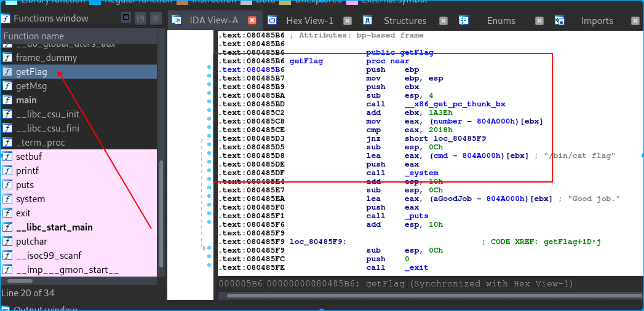Click the "Good job." comment string

[x=593, y=199]
